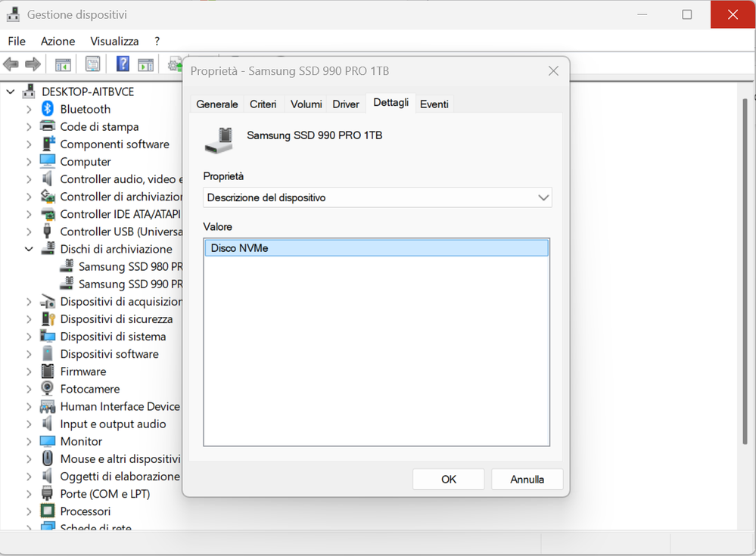This screenshot has width=756, height=556.
Task: Open the Descrizione del dispositivo property dropdown
Action: 377,197
